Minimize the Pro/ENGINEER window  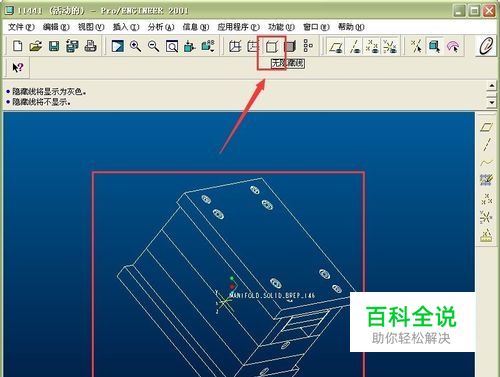459,11
